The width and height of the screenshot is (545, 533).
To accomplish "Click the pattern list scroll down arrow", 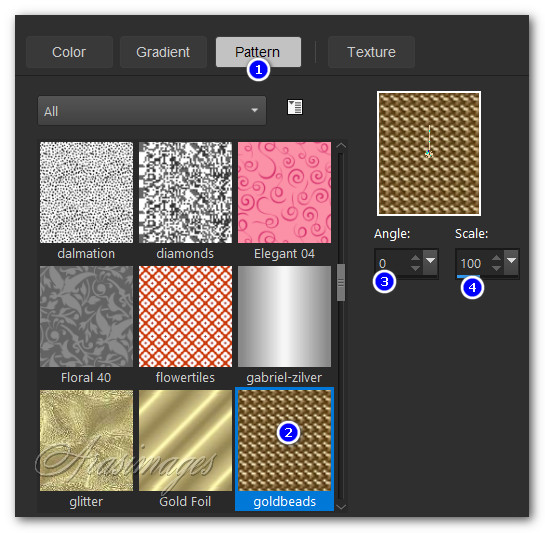I will (341, 507).
